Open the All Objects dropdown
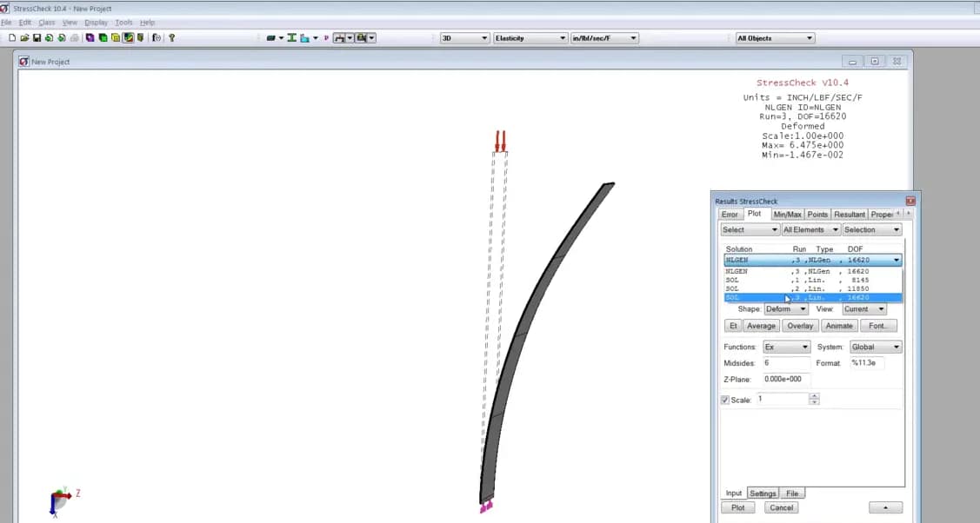980x523 pixels. pos(809,37)
